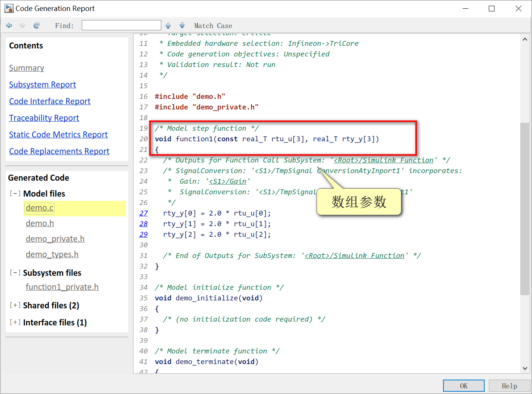532x394 pixels.
Task: Expand the Interface files section
Action: pyautogui.click(x=15, y=322)
